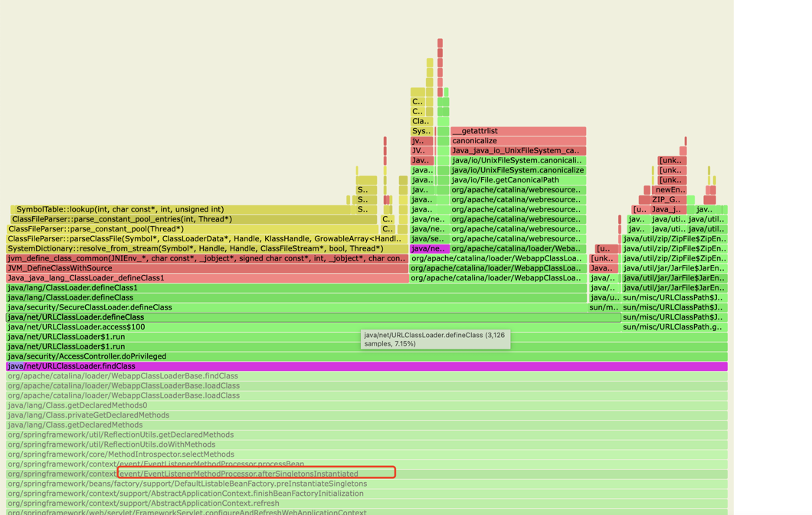Select the jvm_define_class_common frame

pos(207,259)
